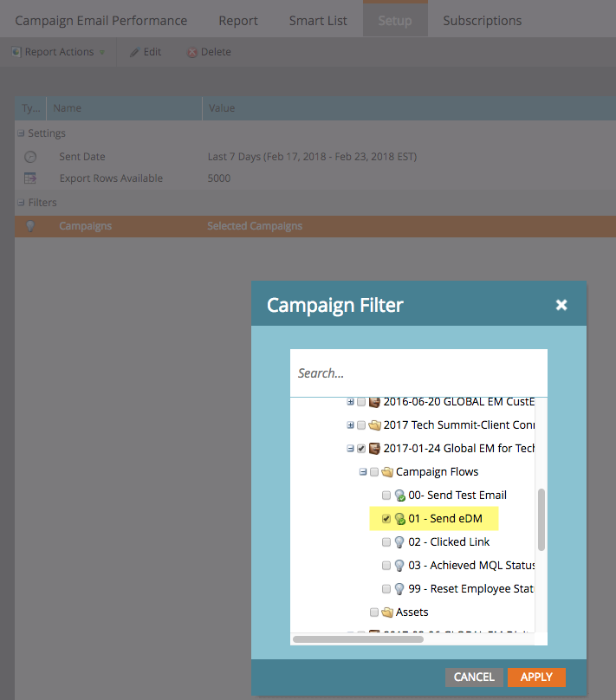Click the 02 - Clicked Link lightbulb icon
This screenshot has height=700, width=616.
[399, 542]
